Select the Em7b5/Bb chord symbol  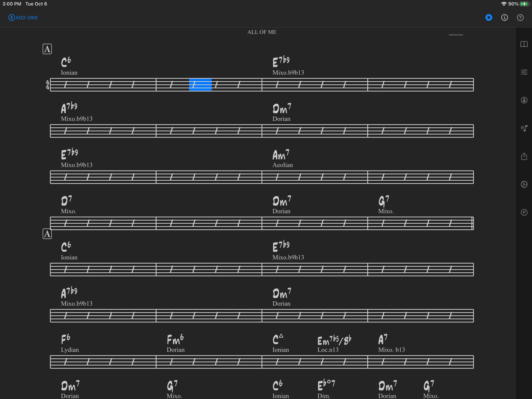[x=334, y=340]
